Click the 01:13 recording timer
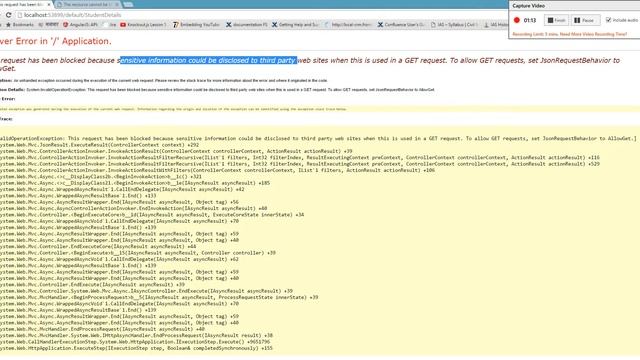Viewport: 640px width, 360px height. [530, 20]
